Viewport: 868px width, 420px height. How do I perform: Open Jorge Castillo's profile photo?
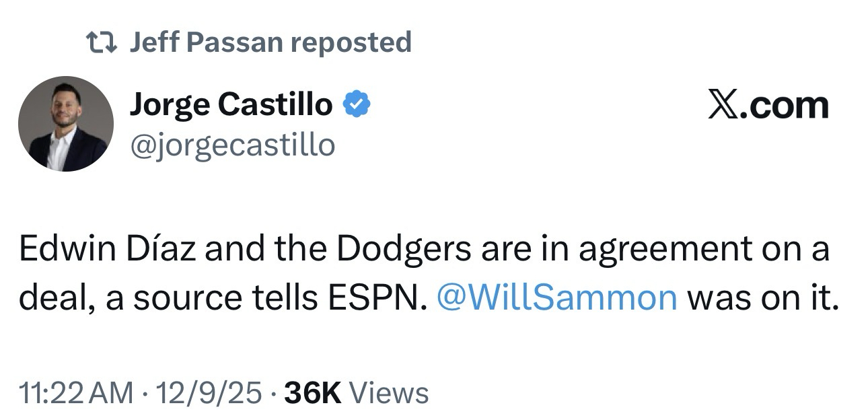(x=66, y=124)
